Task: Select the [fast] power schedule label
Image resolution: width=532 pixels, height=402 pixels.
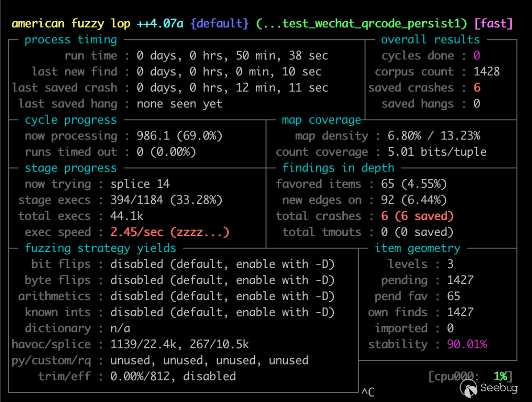Action: pyautogui.click(x=493, y=24)
